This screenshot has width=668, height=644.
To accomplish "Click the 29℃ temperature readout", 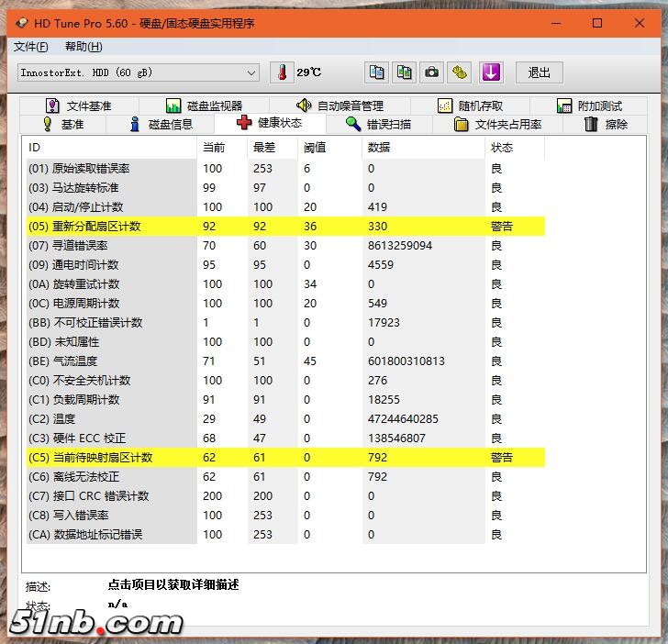I will [x=309, y=72].
